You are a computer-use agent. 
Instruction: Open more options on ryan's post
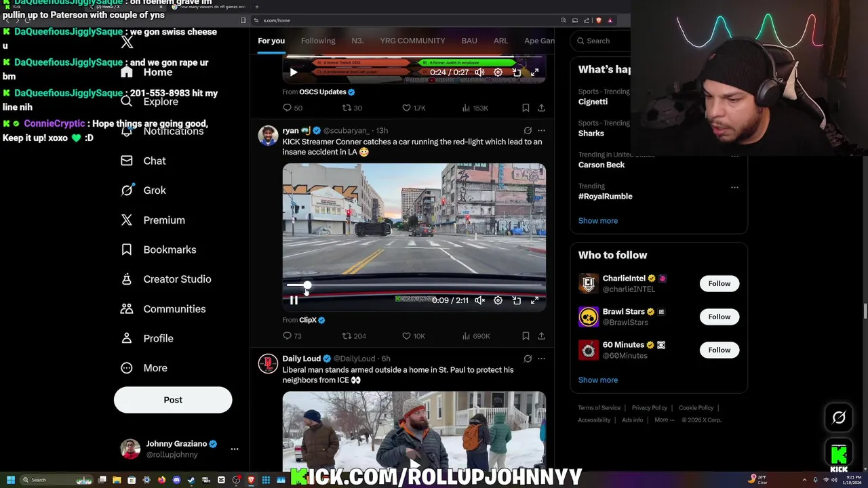point(541,130)
